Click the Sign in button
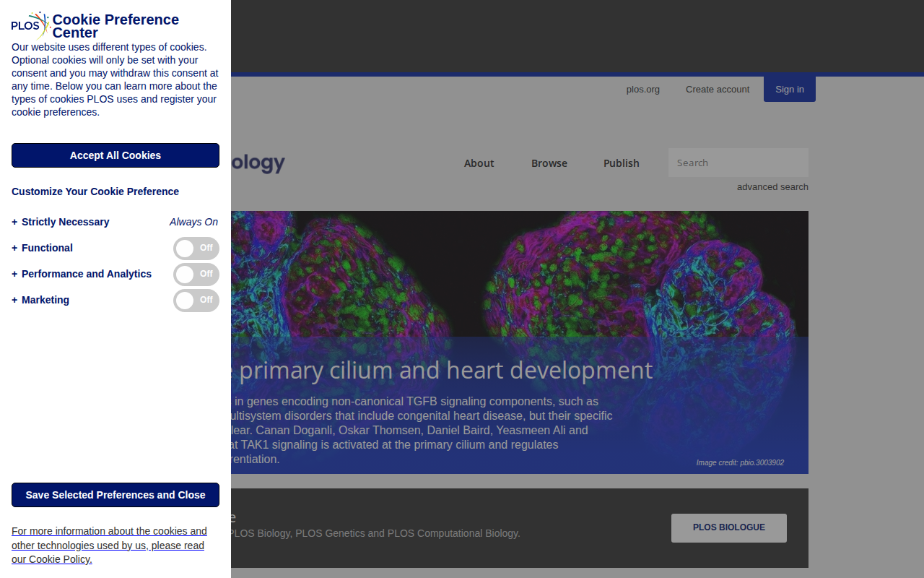Screen dimensions: 924x578 coord(790,89)
